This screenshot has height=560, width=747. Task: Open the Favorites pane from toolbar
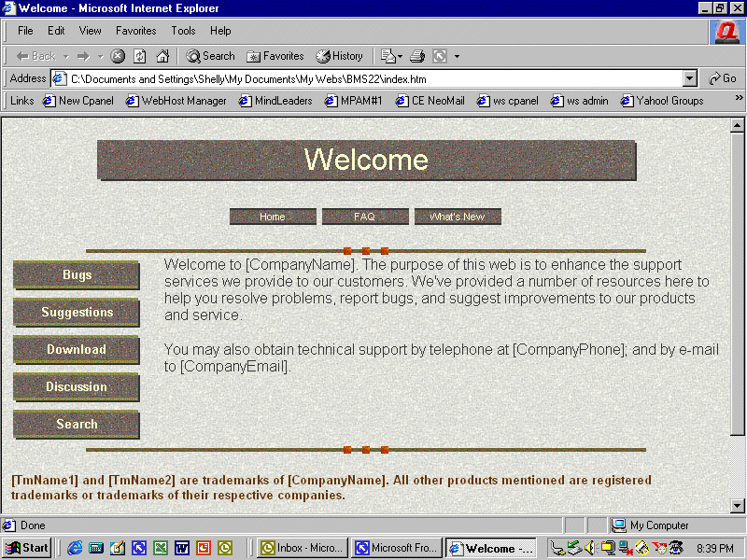point(275,56)
